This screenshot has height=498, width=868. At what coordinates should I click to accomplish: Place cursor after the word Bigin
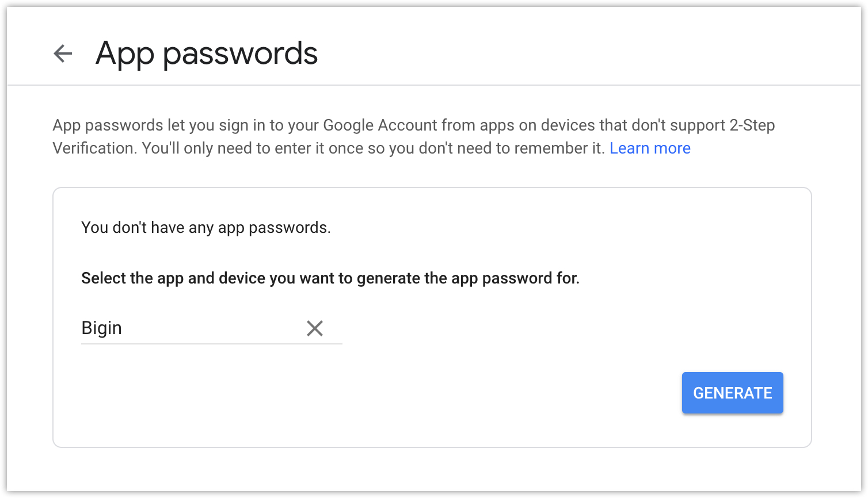coord(124,328)
